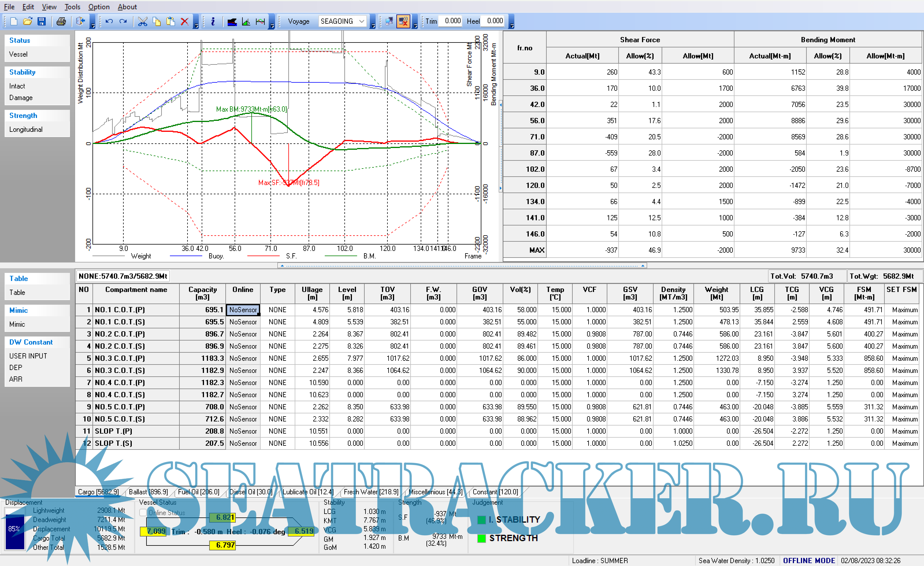This screenshot has width=924, height=566.
Task: Click the Save file toolbar icon
Action: (42, 21)
